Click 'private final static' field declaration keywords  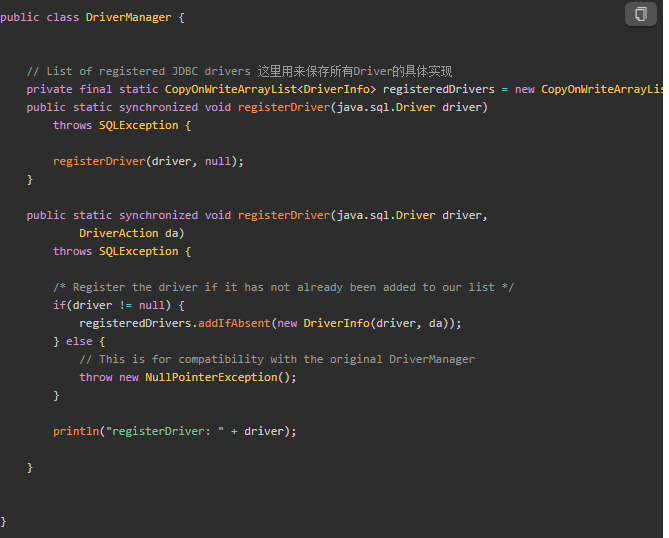click(x=92, y=89)
